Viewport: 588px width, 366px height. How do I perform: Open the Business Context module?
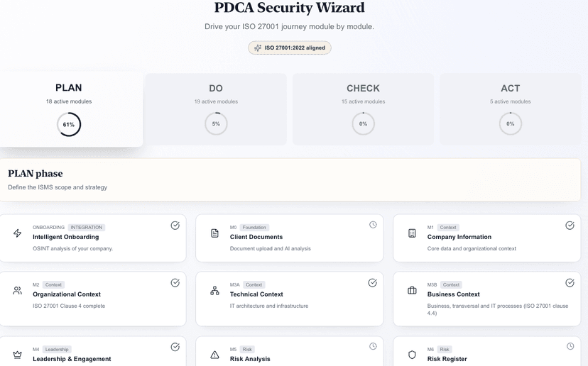(486, 299)
